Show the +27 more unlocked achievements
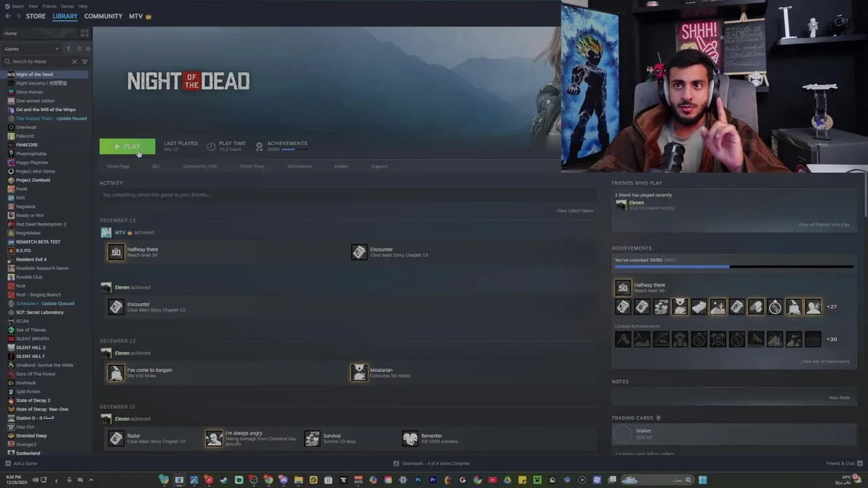Screen dimensions: 868x488 [x=831, y=307]
